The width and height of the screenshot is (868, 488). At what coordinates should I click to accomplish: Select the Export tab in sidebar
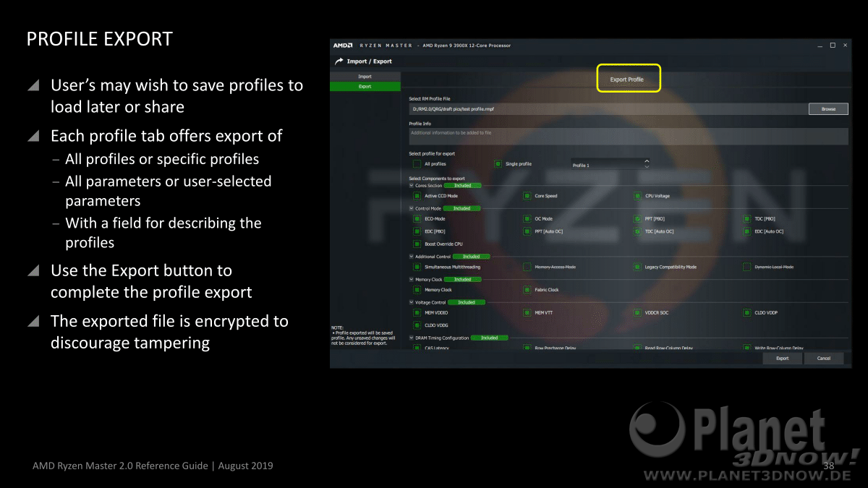pyautogui.click(x=365, y=86)
